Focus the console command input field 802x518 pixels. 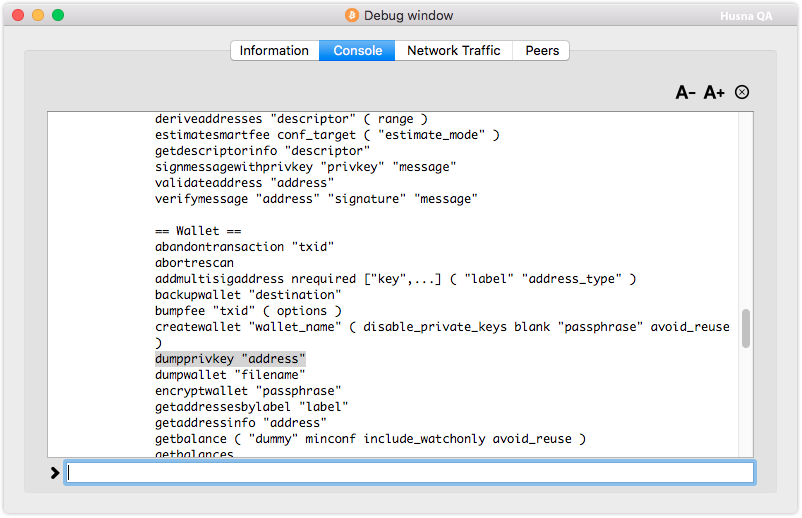410,473
